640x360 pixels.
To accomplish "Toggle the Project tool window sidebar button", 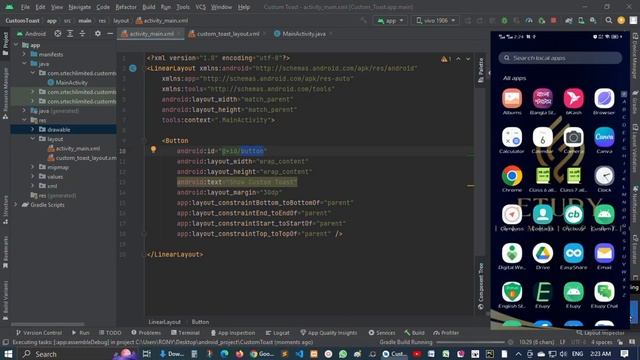I will pos(5,44).
